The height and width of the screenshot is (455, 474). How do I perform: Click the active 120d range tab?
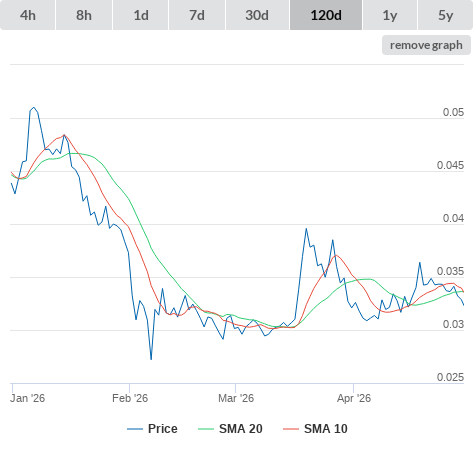tap(326, 15)
